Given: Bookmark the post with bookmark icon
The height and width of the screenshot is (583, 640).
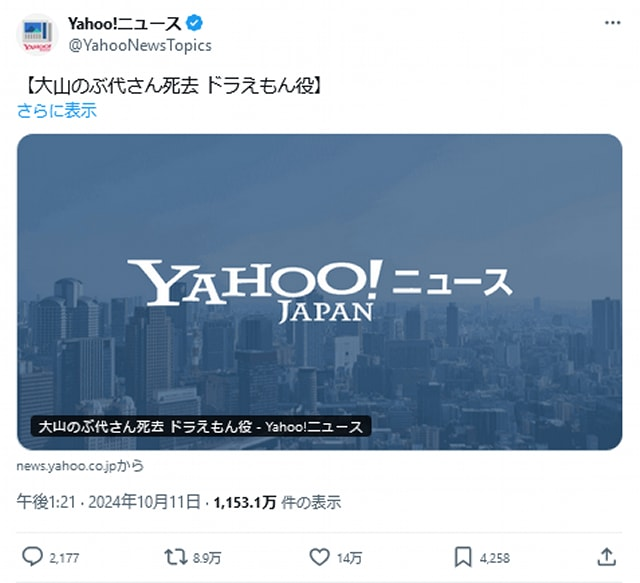Looking at the screenshot, I should [x=463, y=557].
